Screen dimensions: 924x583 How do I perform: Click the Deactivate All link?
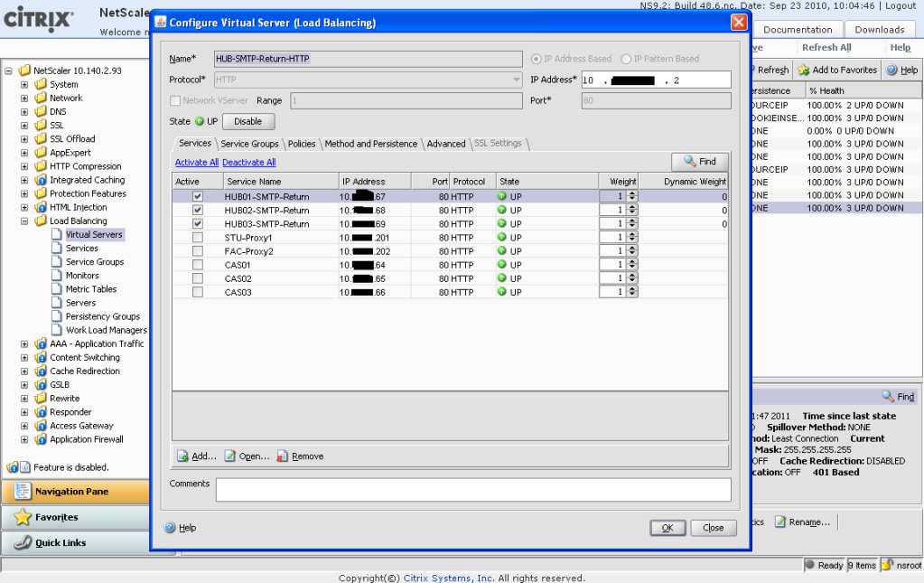[248, 162]
